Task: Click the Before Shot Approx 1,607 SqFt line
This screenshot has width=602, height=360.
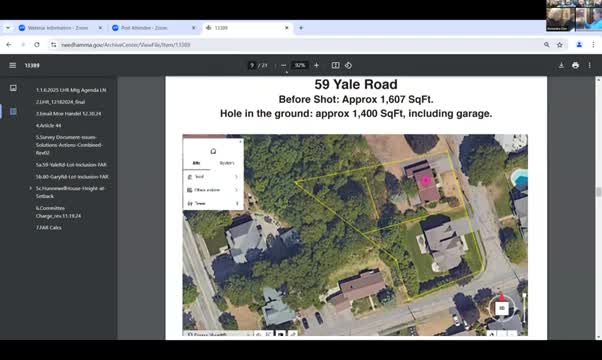Action: tap(356, 99)
